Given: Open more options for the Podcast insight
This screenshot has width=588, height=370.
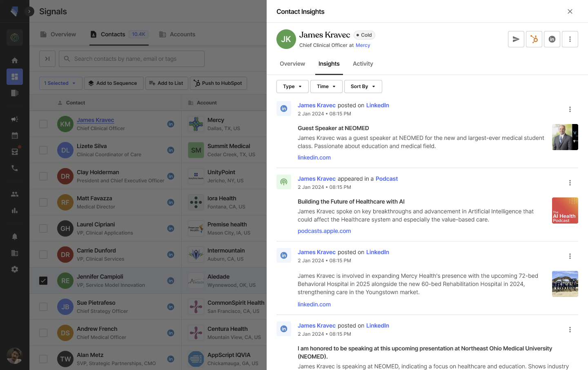Looking at the screenshot, I should [570, 183].
